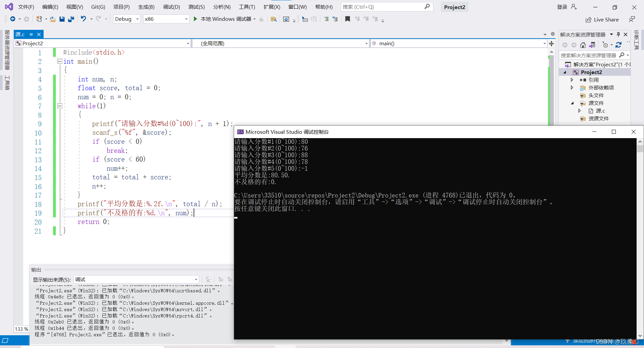644x348 pixels.
Task: Click the Live Share icon
Action: [x=588, y=20]
